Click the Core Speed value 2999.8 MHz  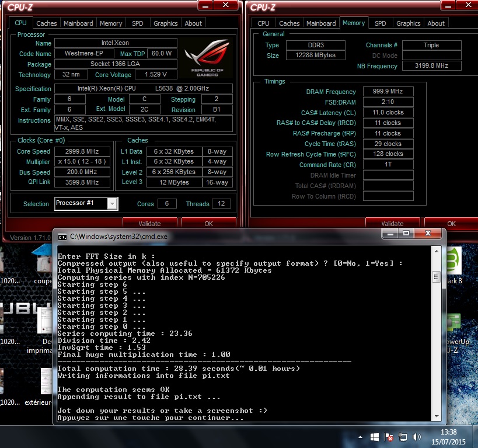coord(82,151)
